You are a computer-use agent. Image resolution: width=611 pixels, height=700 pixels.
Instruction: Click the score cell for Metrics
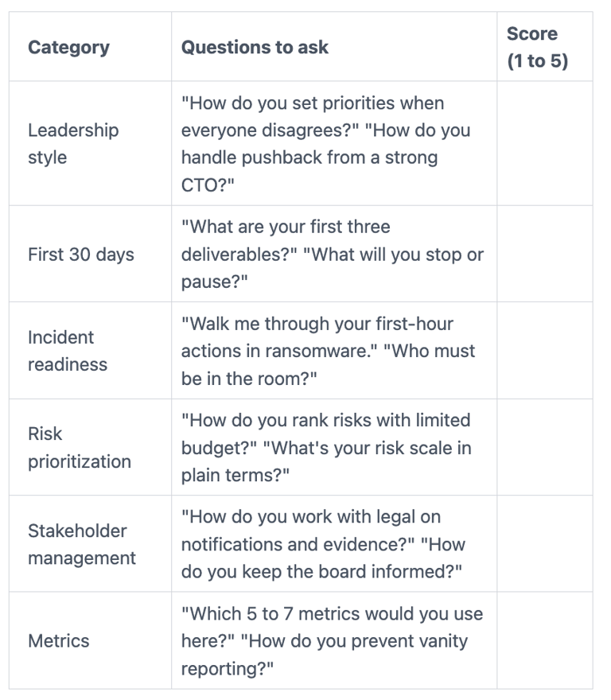pos(544,641)
